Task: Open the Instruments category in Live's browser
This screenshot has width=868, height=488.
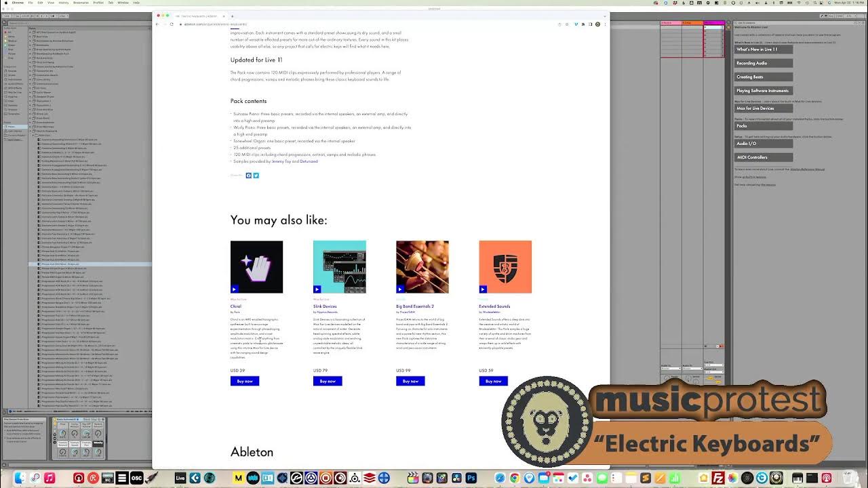Action: (14, 79)
